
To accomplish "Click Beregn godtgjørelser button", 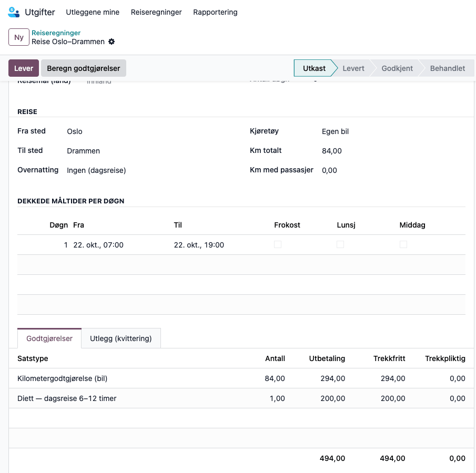I will tap(84, 68).
